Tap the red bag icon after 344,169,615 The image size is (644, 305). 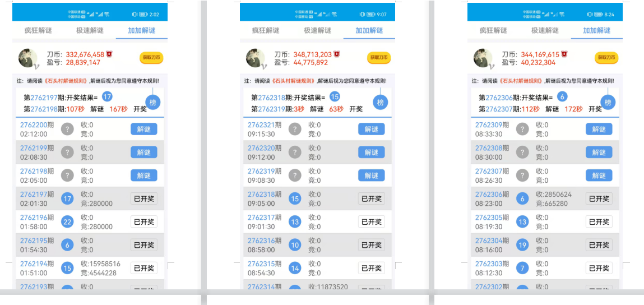coord(564,54)
